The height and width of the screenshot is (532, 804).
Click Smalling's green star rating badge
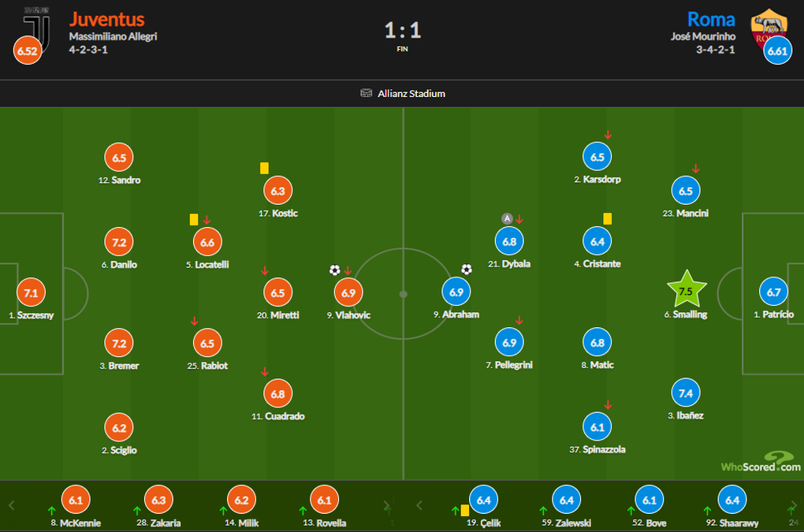[686, 289]
